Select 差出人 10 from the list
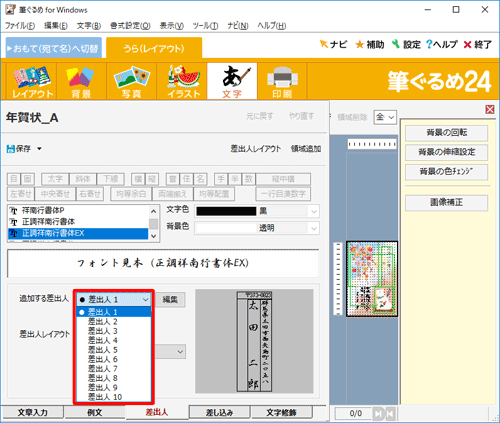Screen dimensions: 500x423 click(114, 397)
